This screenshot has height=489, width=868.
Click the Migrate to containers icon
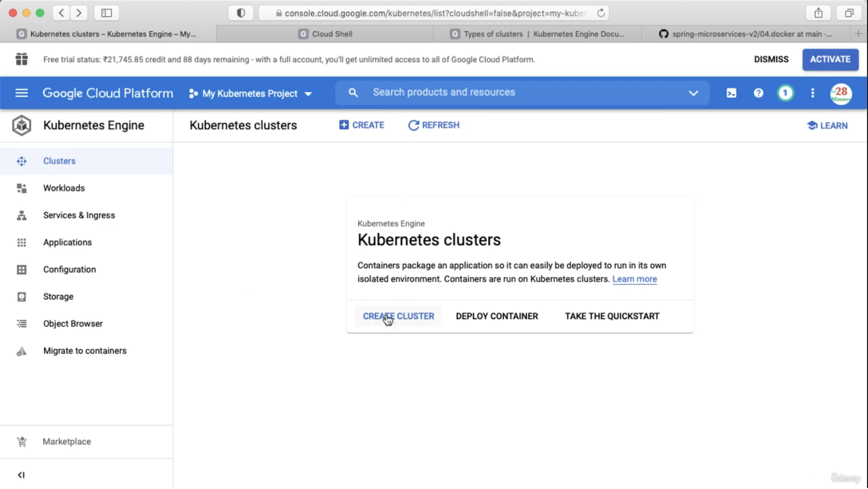[x=21, y=351]
